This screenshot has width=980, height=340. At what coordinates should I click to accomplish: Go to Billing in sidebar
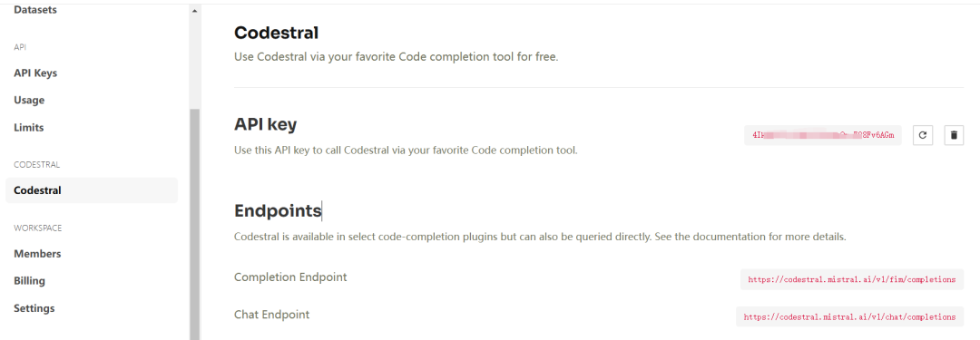(x=29, y=281)
